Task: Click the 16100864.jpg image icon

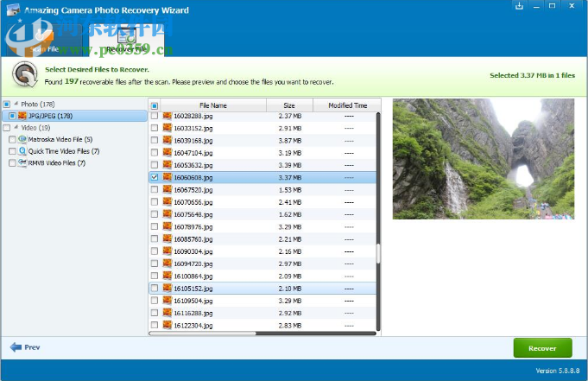Action: pos(168,276)
